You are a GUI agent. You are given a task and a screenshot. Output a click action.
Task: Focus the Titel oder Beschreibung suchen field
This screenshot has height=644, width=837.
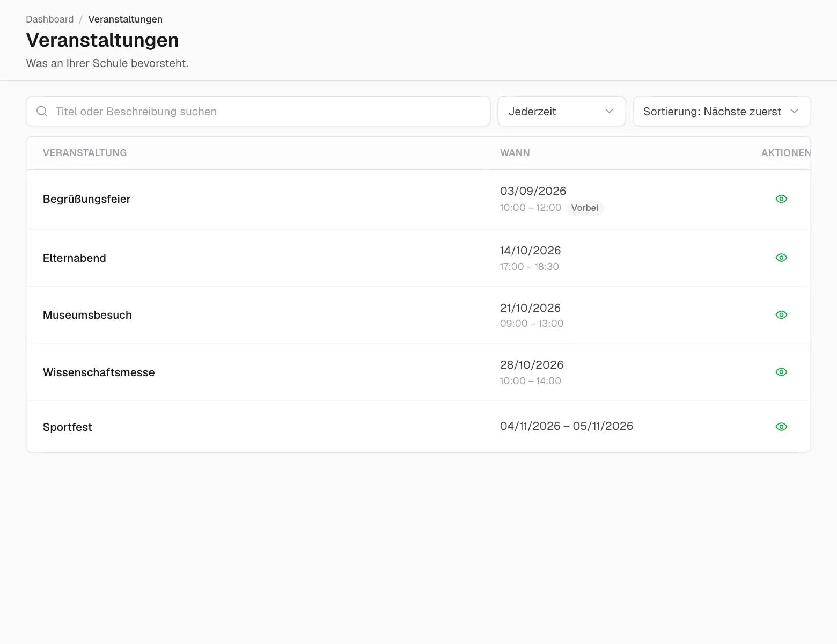coord(258,111)
